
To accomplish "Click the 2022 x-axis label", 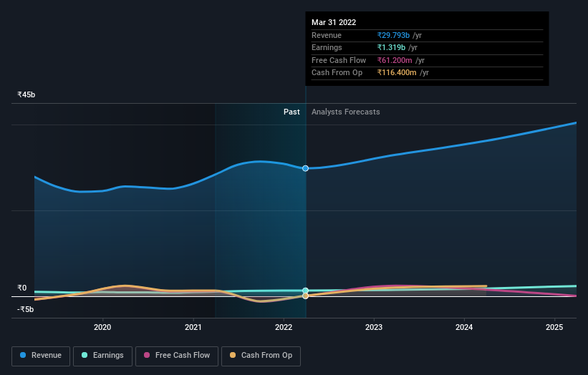I will click(x=284, y=328).
